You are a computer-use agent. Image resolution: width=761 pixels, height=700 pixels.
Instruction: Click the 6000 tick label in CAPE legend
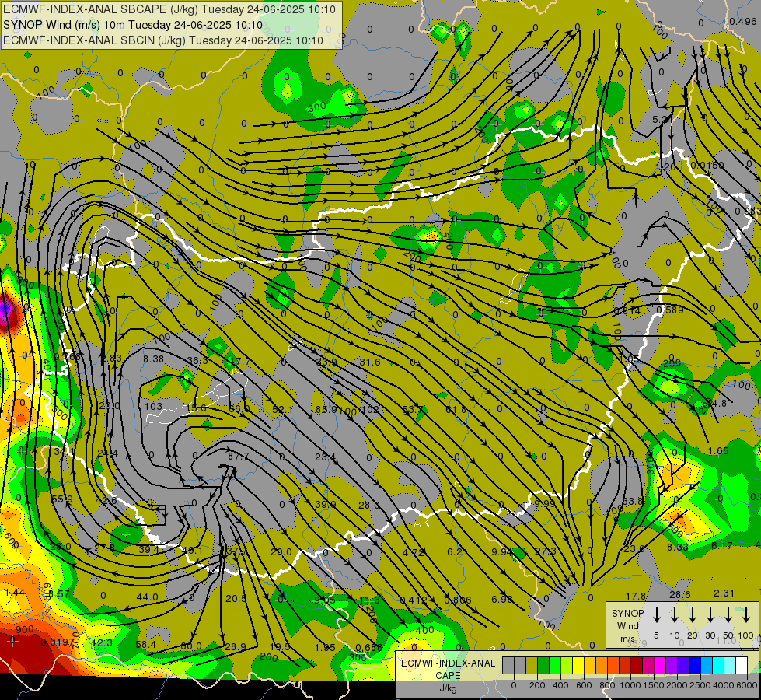(x=746, y=685)
